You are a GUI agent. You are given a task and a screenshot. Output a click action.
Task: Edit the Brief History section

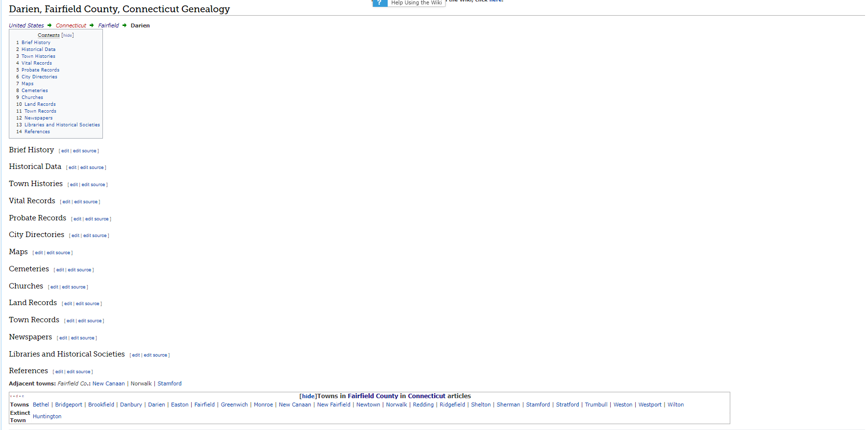[65, 151]
